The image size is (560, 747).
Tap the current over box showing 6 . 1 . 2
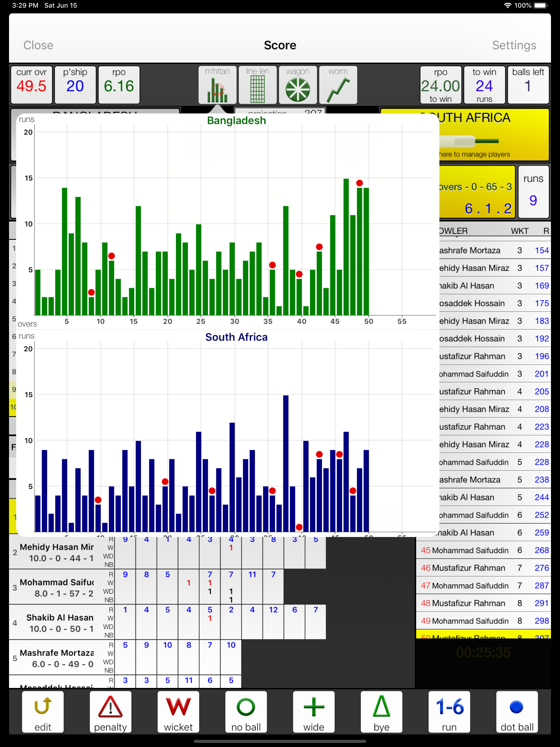477,191
